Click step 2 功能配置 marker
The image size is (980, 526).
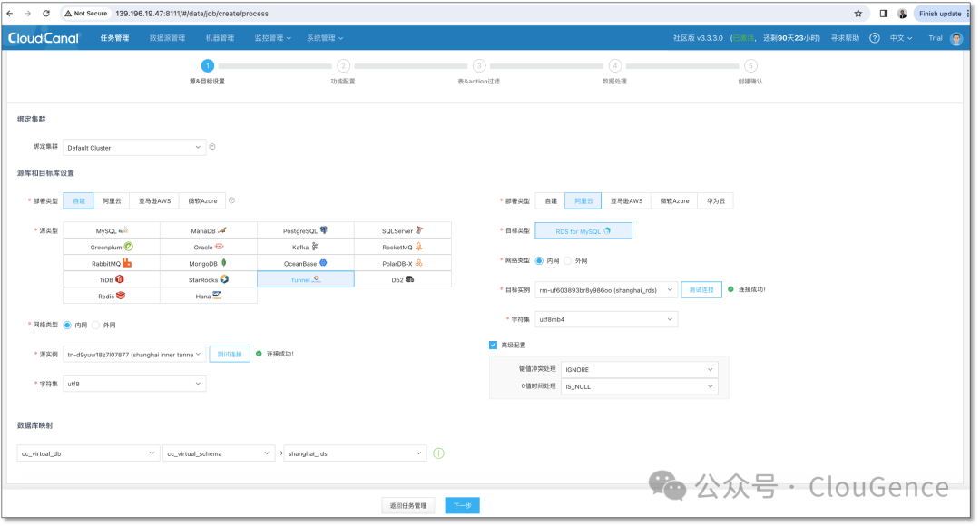tap(343, 65)
